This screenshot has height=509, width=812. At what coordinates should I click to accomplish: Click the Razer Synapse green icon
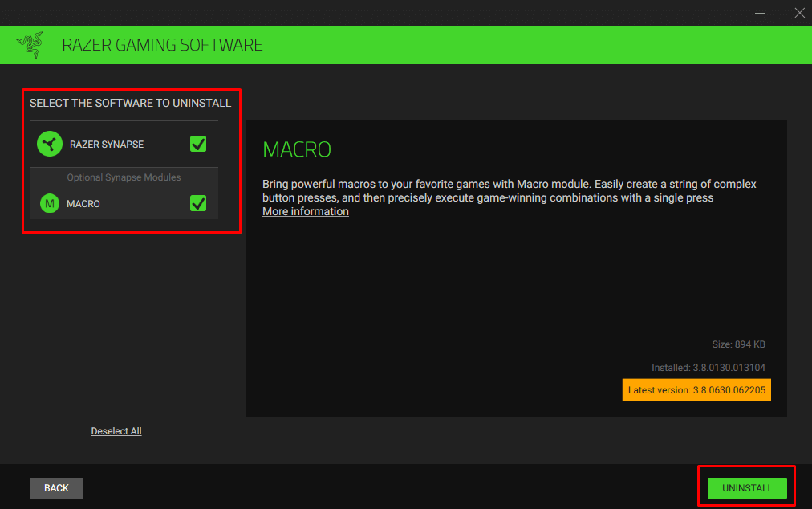tap(50, 144)
